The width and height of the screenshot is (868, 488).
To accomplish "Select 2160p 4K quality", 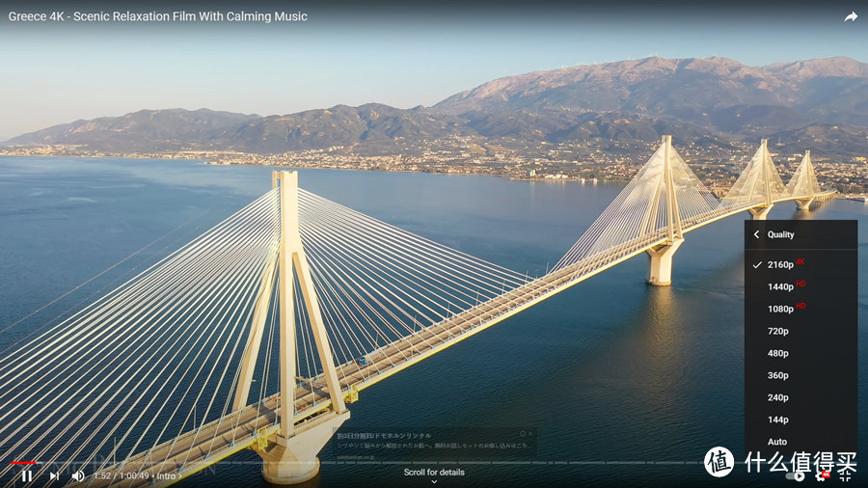I will point(801,264).
